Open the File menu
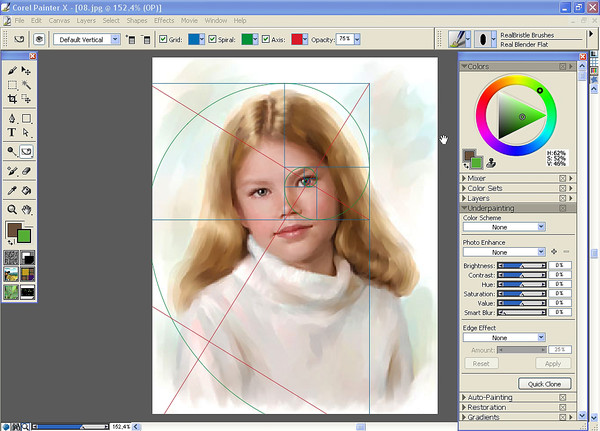The height and width of the screenshot is (431, 600). (x=19, y=21)
